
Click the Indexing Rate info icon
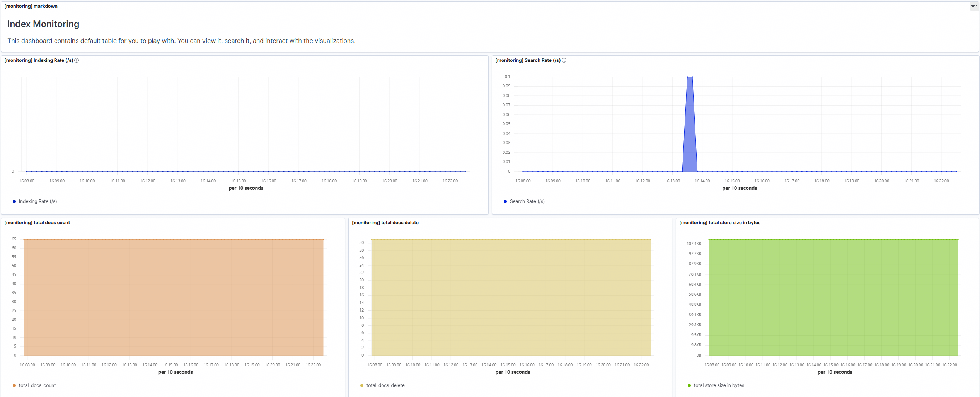click(x=77, y=60)
